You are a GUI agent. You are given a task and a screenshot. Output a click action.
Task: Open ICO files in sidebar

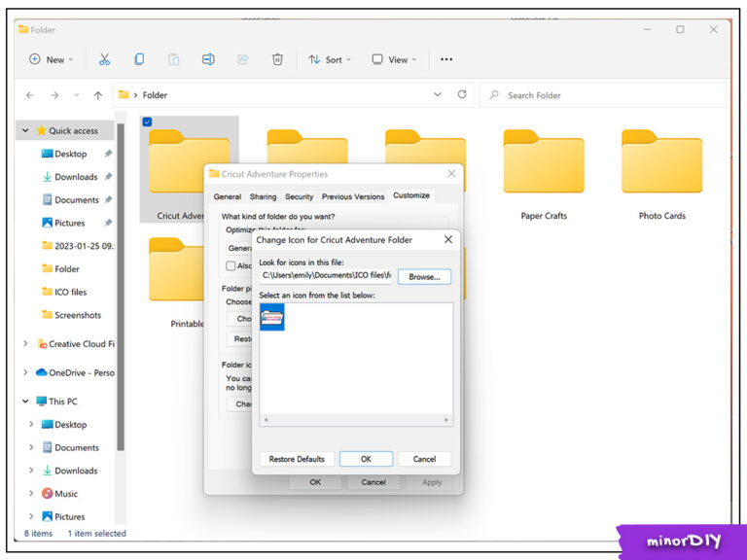point(70,292)
